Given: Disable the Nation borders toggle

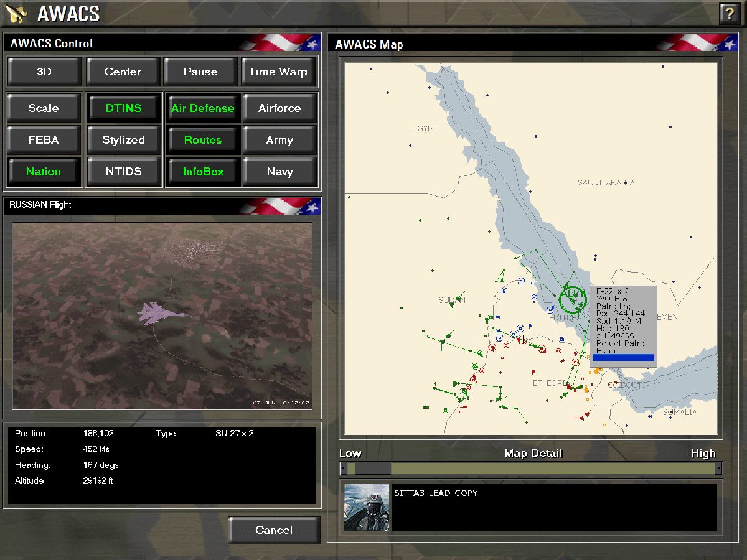Looking at the screenshot, I should pos(44,172).
